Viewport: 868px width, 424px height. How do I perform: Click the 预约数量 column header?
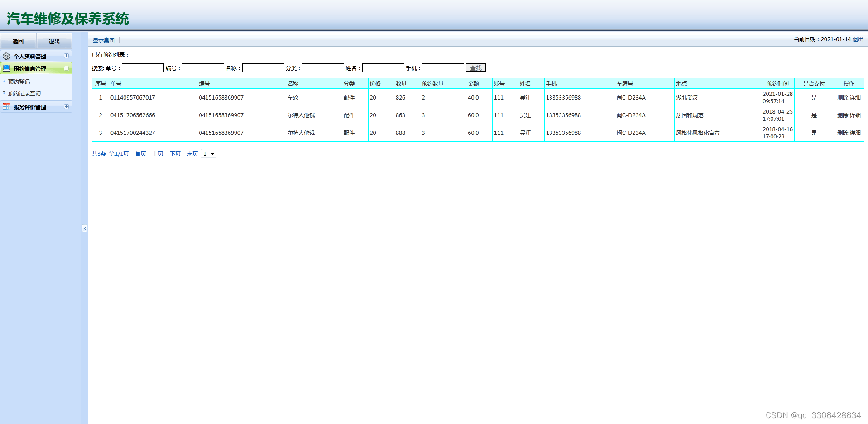tap(432, 84)
